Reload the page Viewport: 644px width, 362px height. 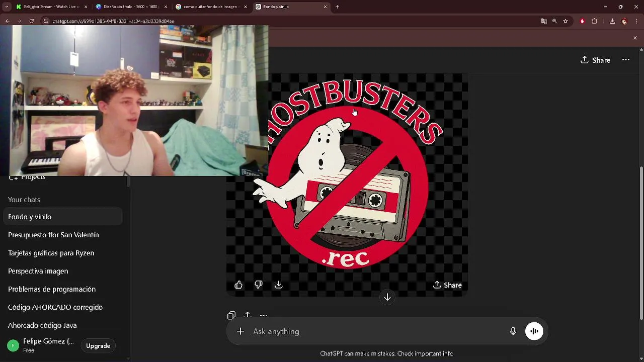click(31, 21)
